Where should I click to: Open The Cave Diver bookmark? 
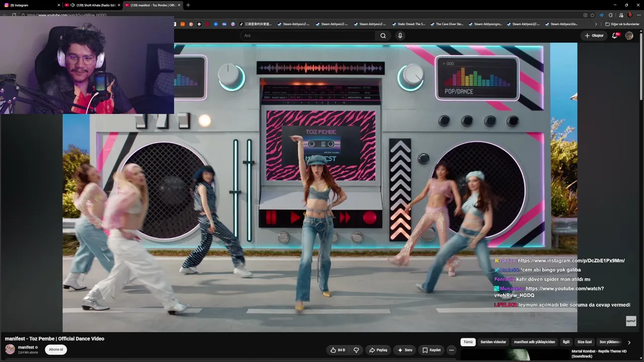446,24
